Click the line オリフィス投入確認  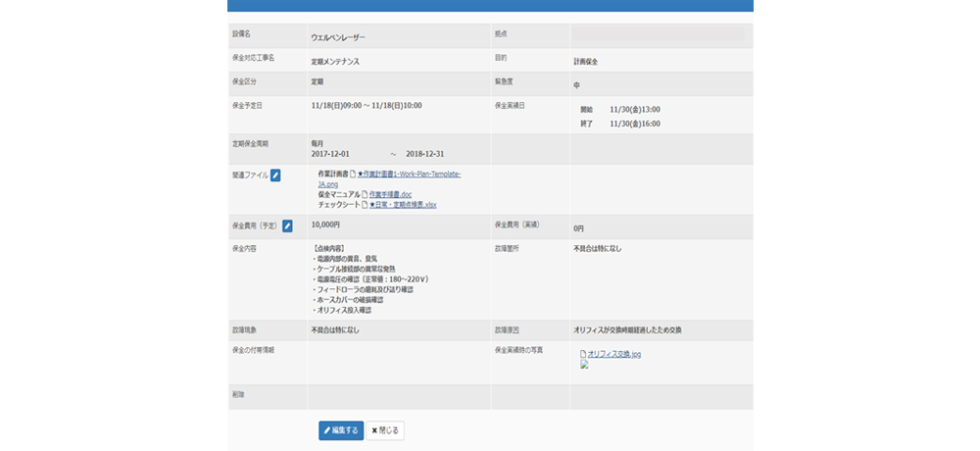[342, 310]
